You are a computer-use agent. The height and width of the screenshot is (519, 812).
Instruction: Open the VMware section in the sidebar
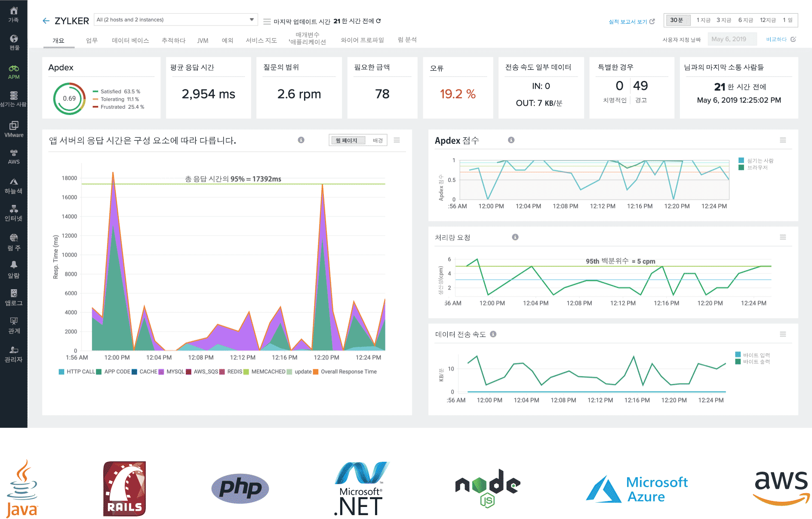[14, 129]
